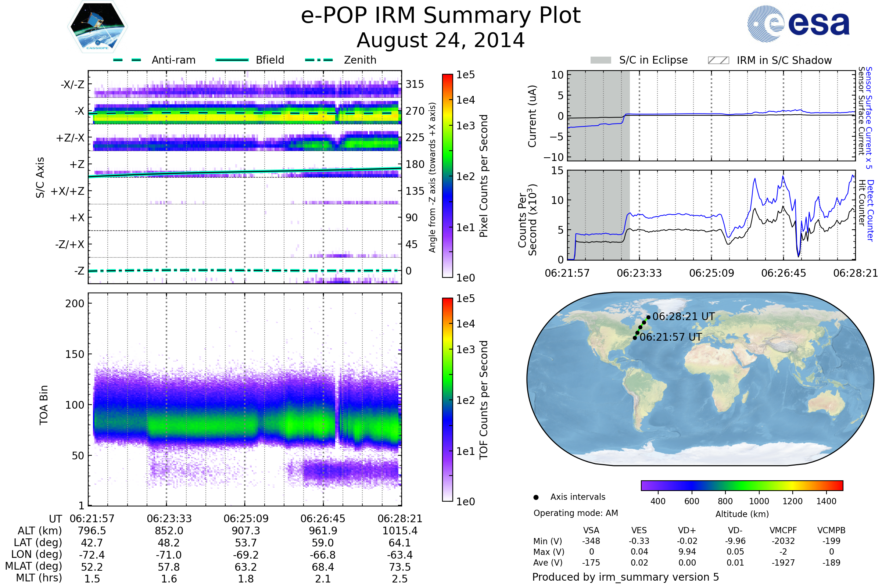Image resolution: width=882 pixels, height=588 pixels.
Task: Click the 06:21:57 UT track start on map
Action: (635, 338)
